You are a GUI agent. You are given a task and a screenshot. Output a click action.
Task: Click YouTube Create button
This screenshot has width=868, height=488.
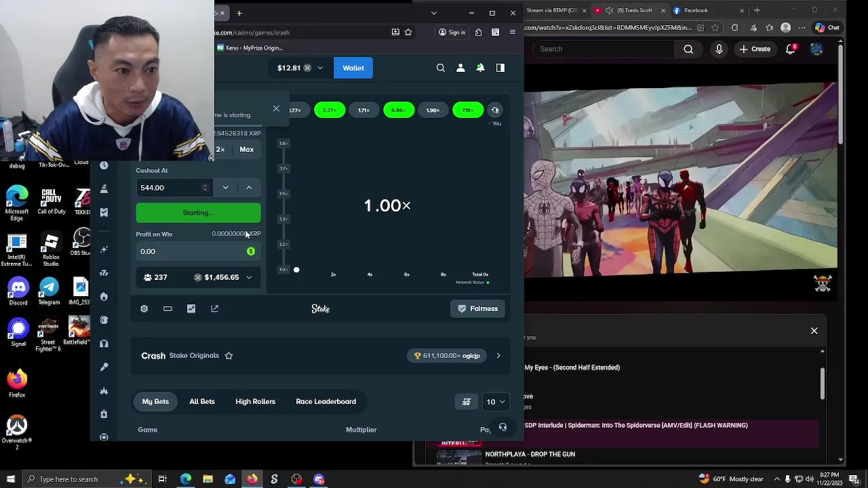tap(755, 49)
